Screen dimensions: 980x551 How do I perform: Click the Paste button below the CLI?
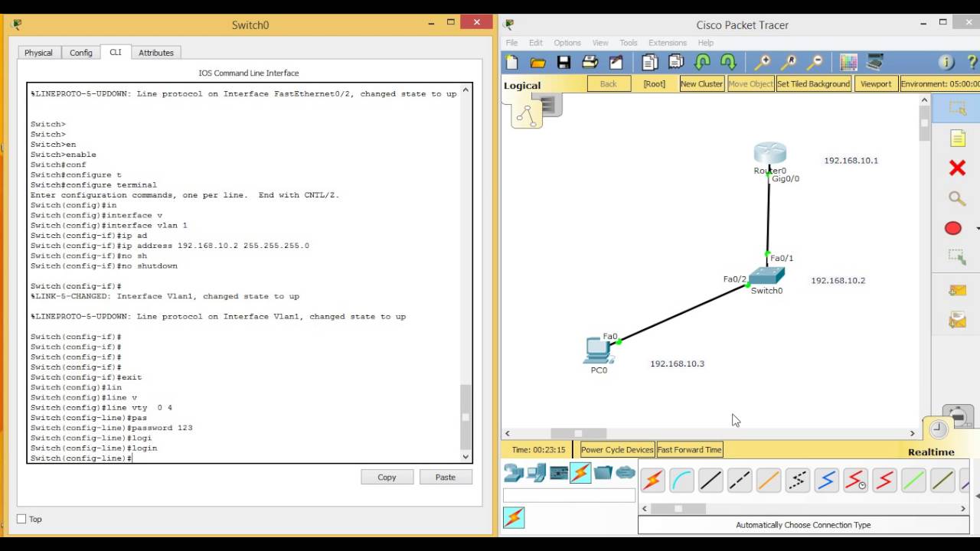point(446,477)
